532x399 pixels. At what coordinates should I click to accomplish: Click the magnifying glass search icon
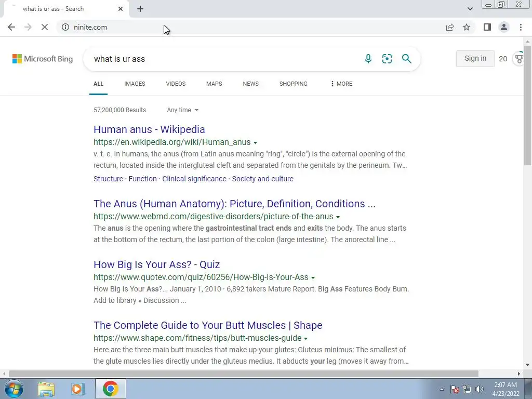point(406,59)
